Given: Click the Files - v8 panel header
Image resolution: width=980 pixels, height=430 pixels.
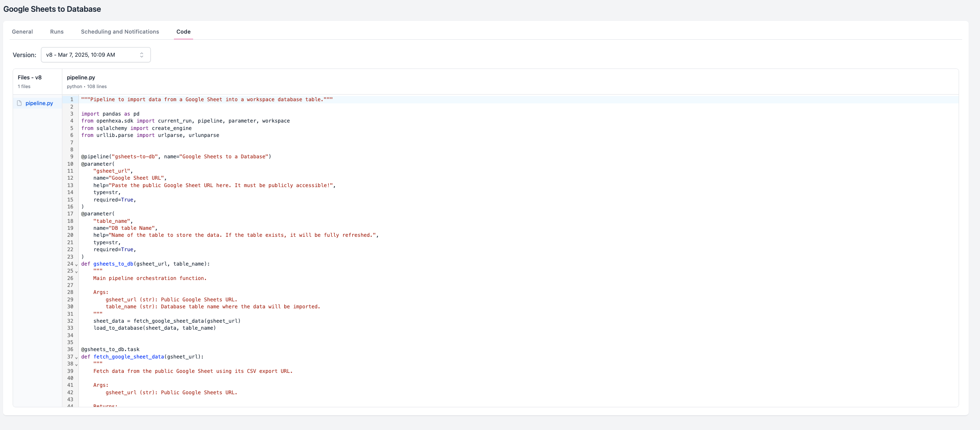Looking at the screenshot, I should (29, 77).
